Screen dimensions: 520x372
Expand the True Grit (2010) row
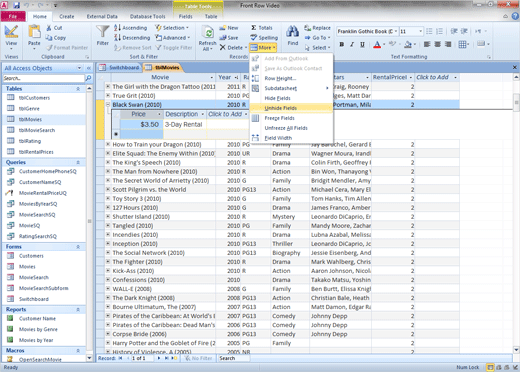(108, 96)
